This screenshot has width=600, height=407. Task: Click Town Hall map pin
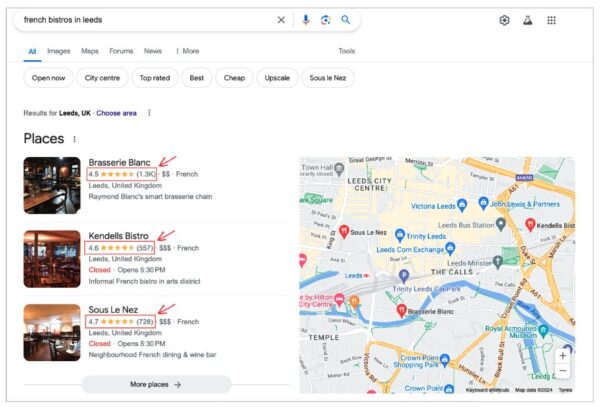pos(339,169)
